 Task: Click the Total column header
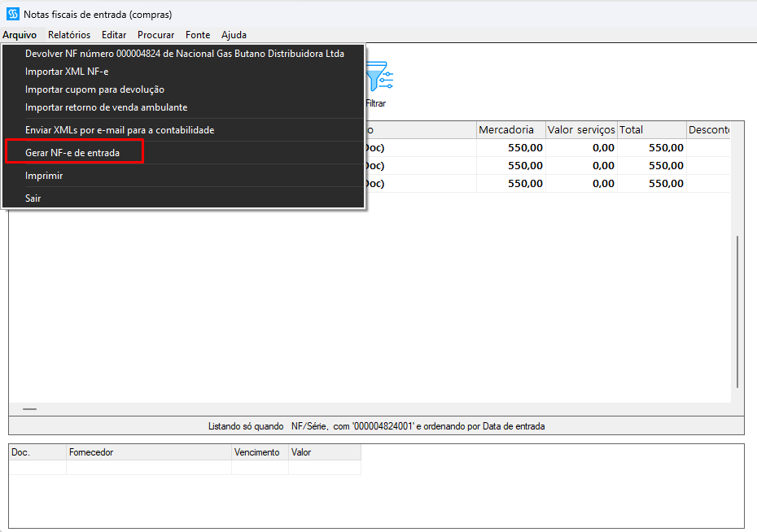(x=652, y=129)
